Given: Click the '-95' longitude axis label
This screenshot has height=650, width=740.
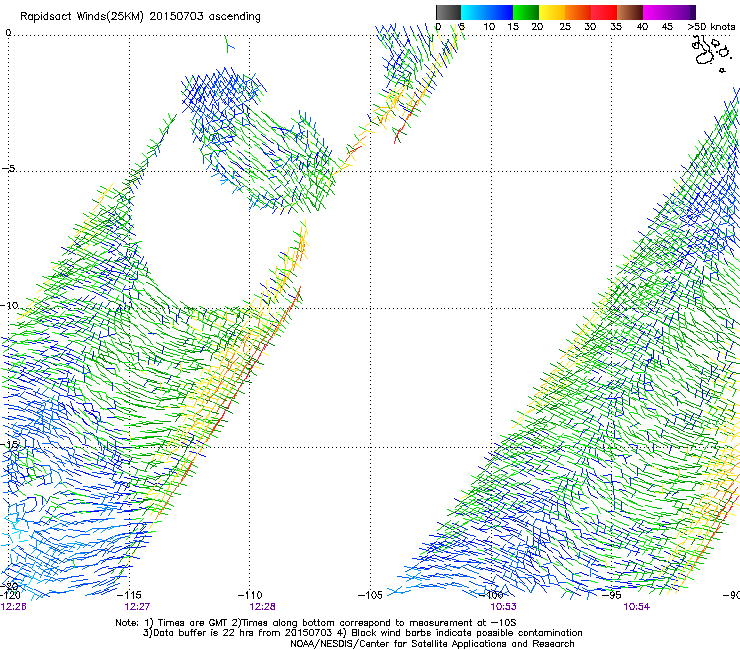Looking at the screenshot, I should pos(612,595).
